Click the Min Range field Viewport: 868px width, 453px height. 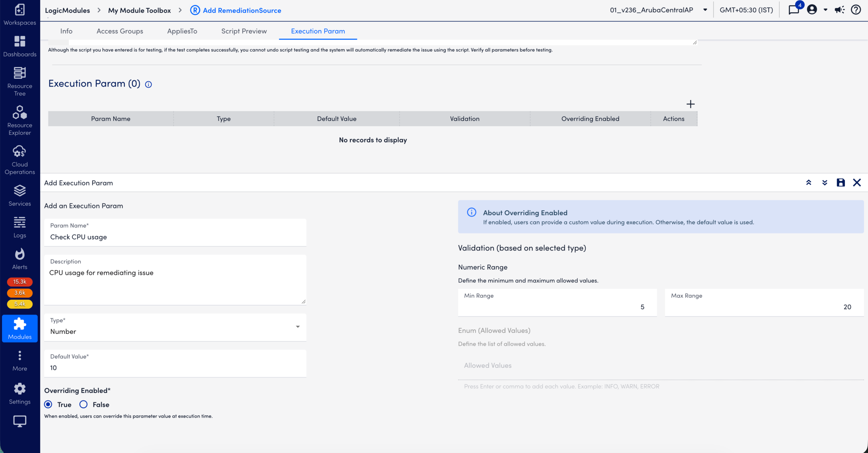point(557,302)
